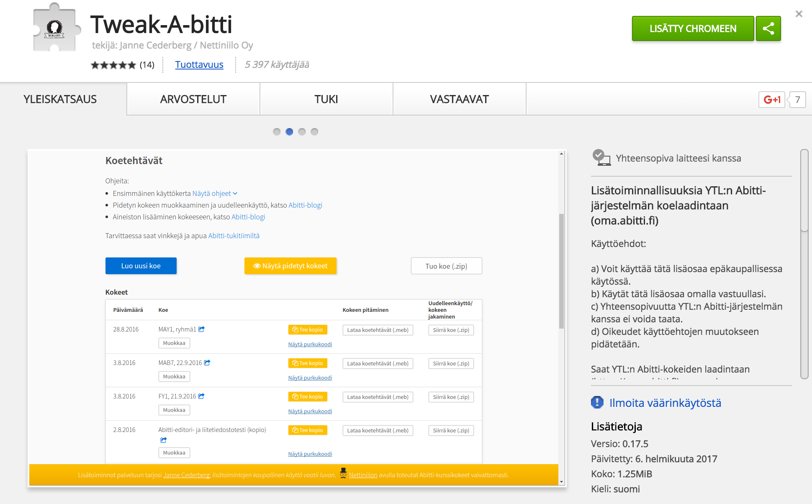Switch to the TUKI tab
The height and width of the screenshot is (504, 812).
(x=326, y=99)
